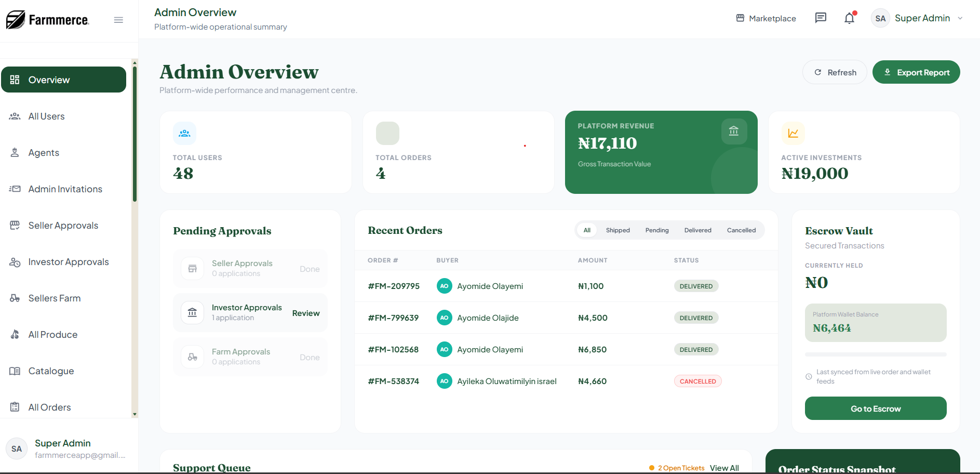This screenshot has height=474, width=980.
Task: Open Seller Approvals in the sidebar
Action: click(x=63, y=225)
